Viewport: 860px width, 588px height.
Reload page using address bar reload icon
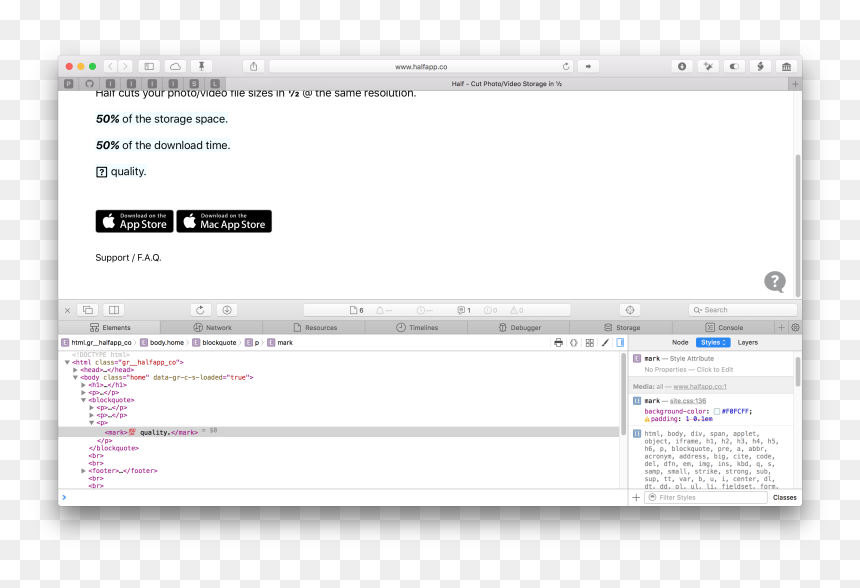[x=566, y=66]
